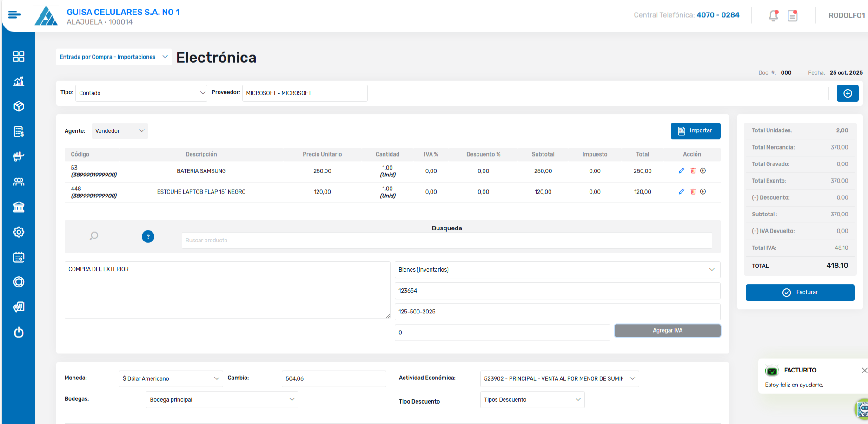Open the settings gear icon in sidebar

(19, 232)
